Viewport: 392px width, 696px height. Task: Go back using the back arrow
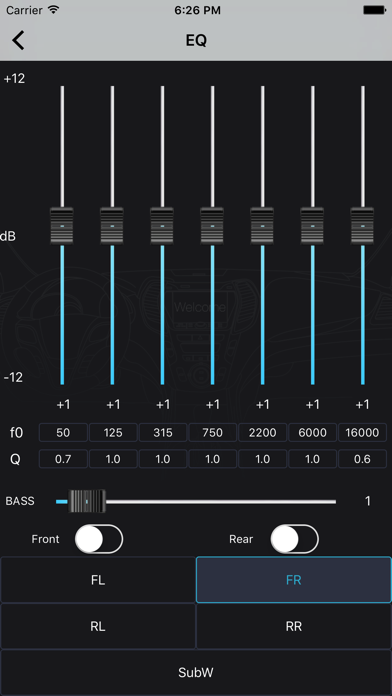[19, 40]
